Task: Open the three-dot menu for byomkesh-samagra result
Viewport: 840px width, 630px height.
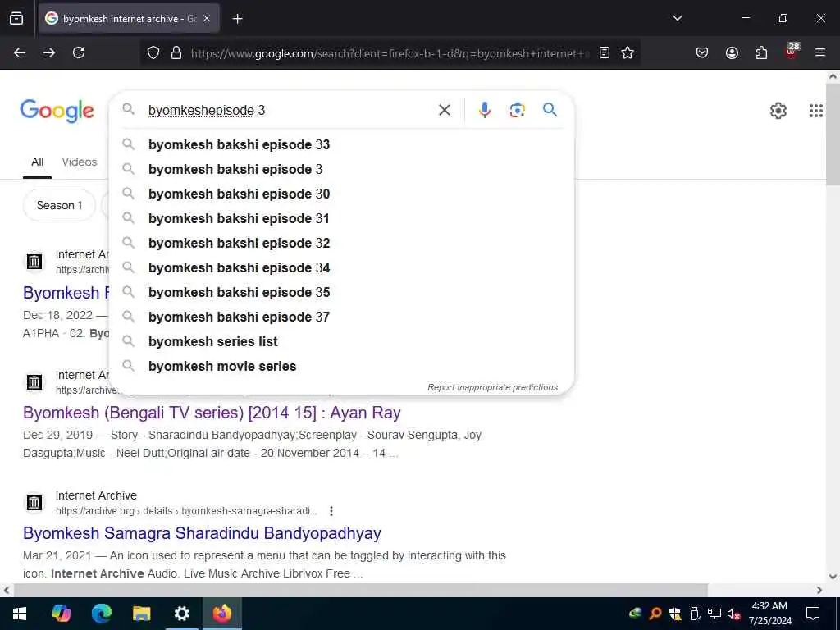Action: point(331,511)
